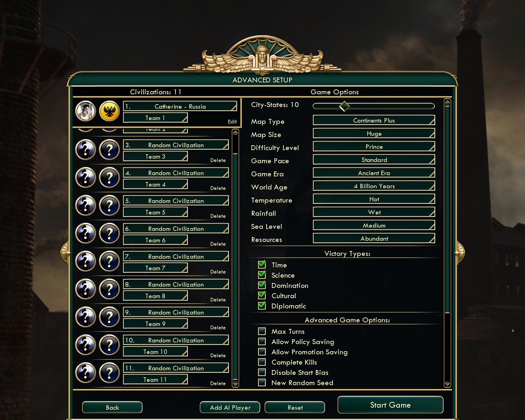Uncheck the Diplomatic victory type
This screenshot has height=420, width=525.
point(262,306)
